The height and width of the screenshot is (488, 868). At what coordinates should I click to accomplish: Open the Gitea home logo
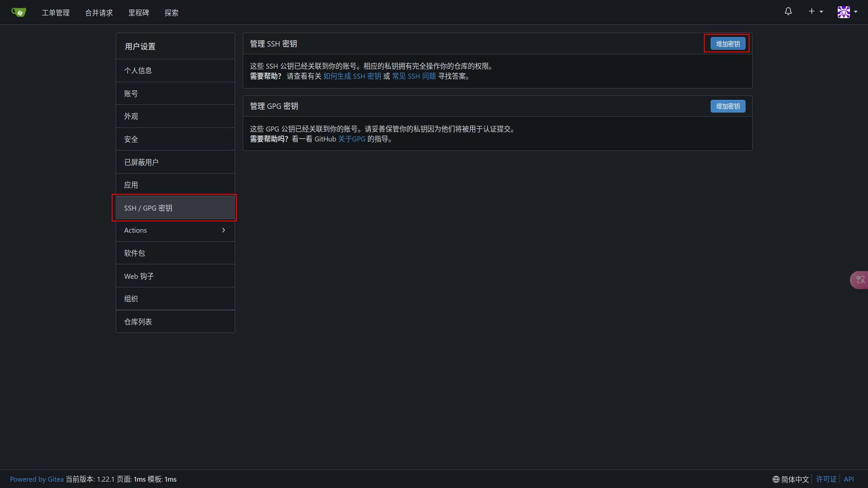click(19, 12)
